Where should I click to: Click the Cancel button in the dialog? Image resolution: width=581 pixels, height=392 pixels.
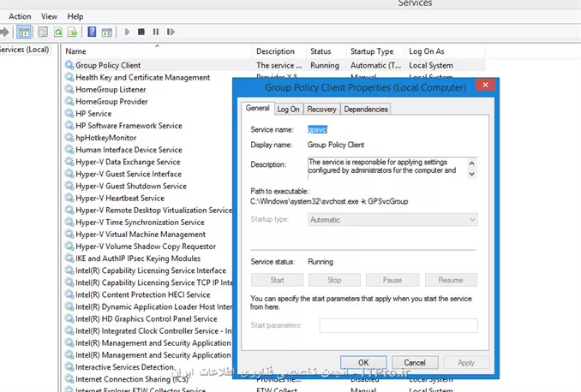click(415, 362)
